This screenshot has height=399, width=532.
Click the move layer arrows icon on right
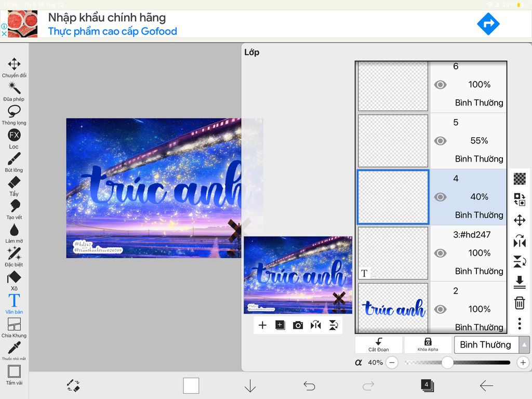point(520,220)
